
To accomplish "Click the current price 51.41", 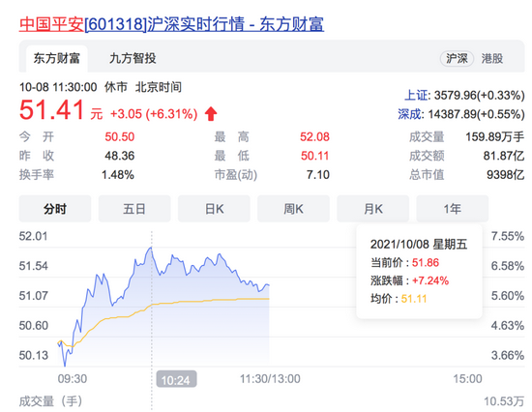I will (51, 110).
